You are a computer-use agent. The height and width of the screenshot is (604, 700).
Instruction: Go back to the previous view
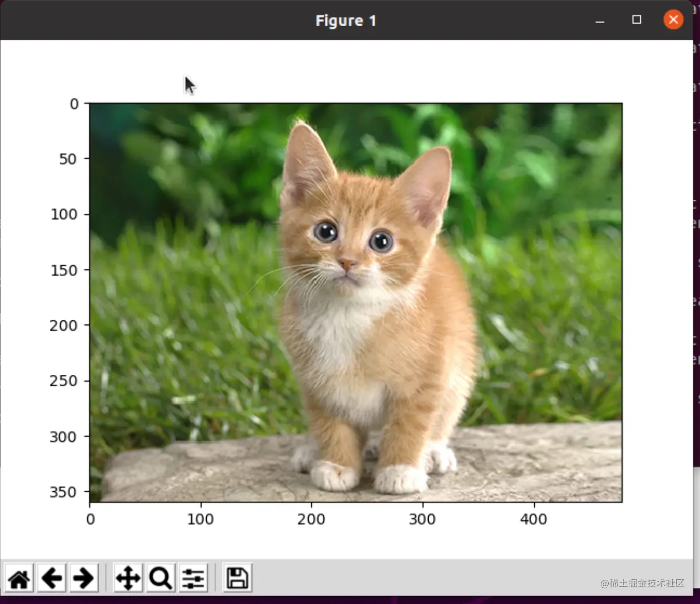pyautogui.click(x=51, y=578)
